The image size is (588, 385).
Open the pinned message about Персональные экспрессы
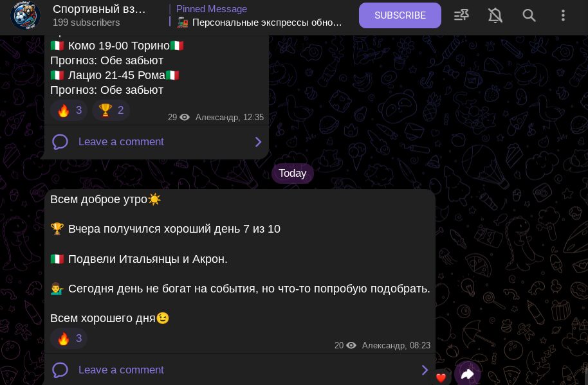tap(259, 15)
